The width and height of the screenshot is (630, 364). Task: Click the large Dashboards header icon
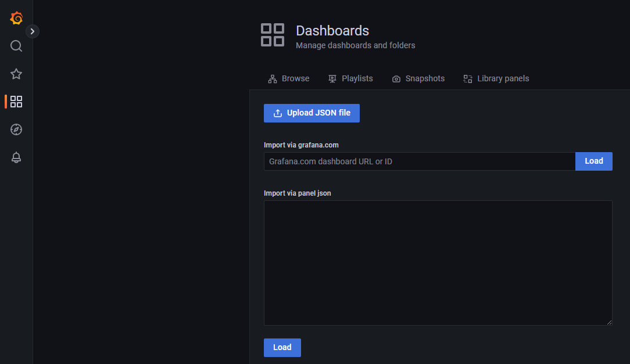[x=273, y=35]
